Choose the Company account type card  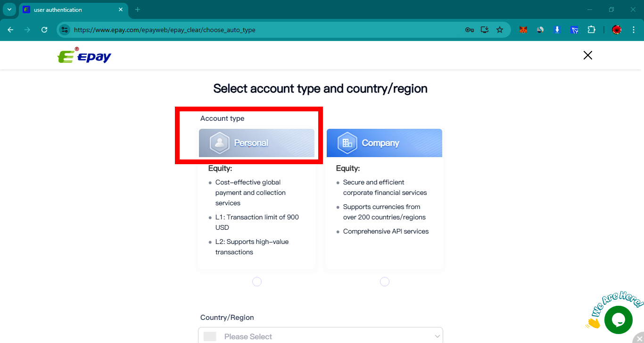pyautogui.click(x=384, y=143)
